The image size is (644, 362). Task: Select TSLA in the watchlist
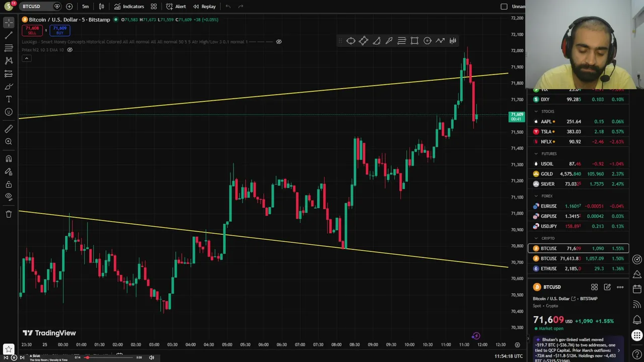click(x=578, y=132)
